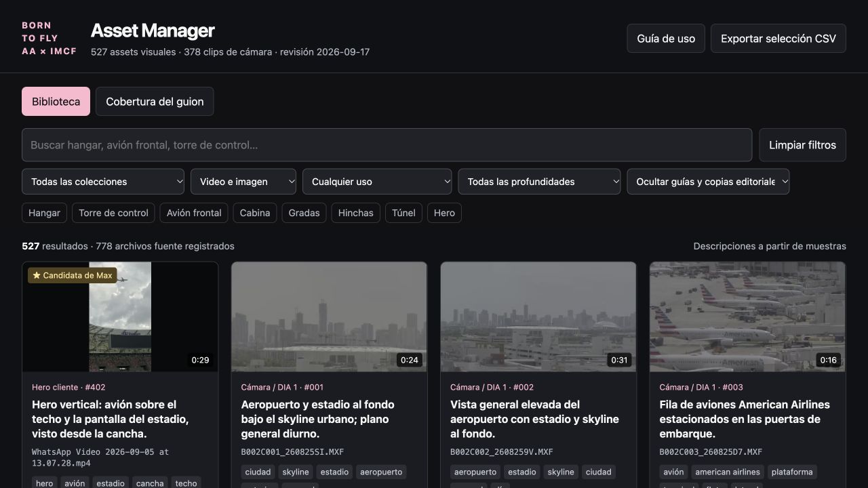Open the clip #003 American Airlines thumbnail
Viewport: 868px width, 488px height.
(x=747, y=317)
